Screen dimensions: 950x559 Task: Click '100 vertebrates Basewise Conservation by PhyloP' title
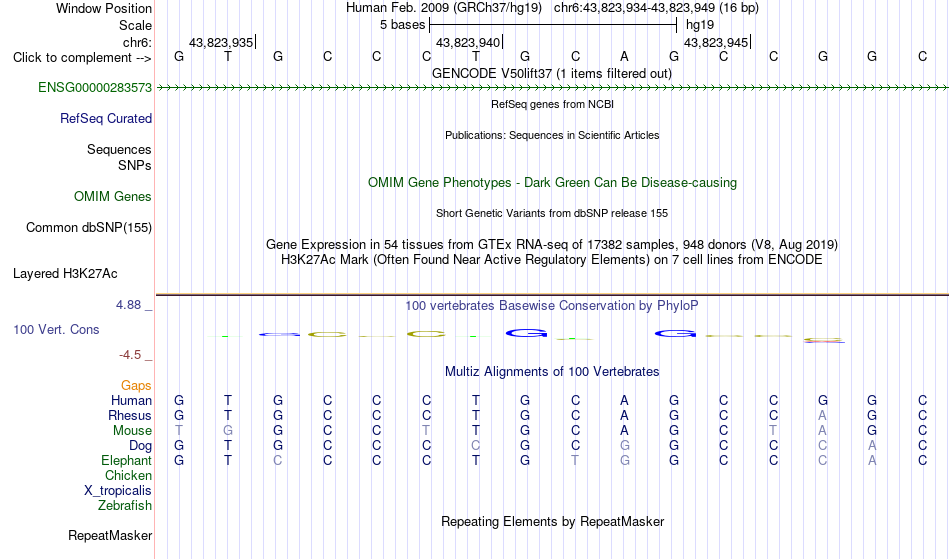point(552,305)
